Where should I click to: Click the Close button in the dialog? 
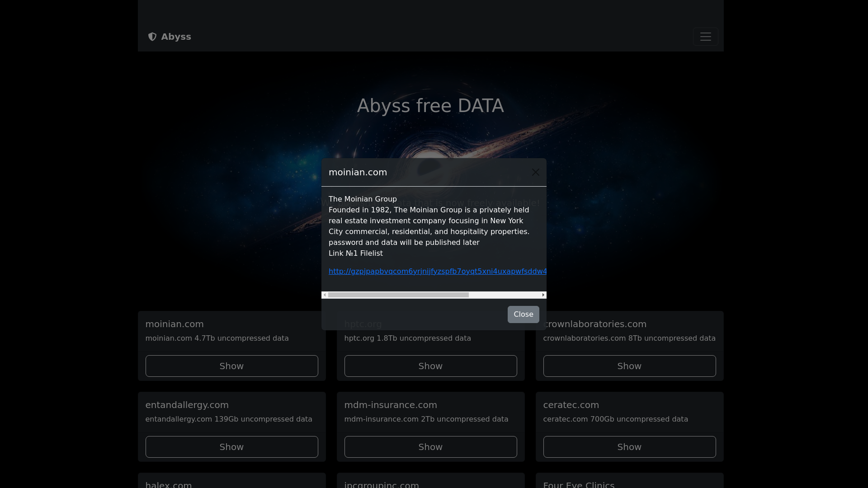tap(523, 314)
